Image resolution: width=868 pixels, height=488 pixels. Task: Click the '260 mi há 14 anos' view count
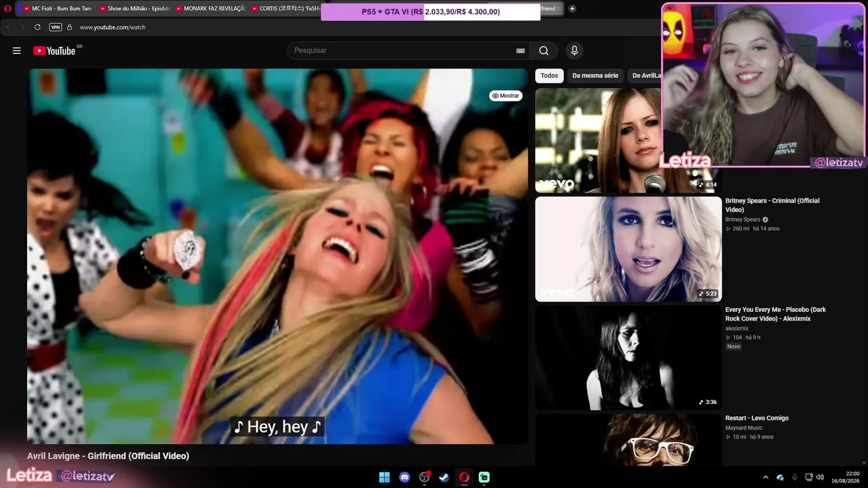[x=753, y=228]
